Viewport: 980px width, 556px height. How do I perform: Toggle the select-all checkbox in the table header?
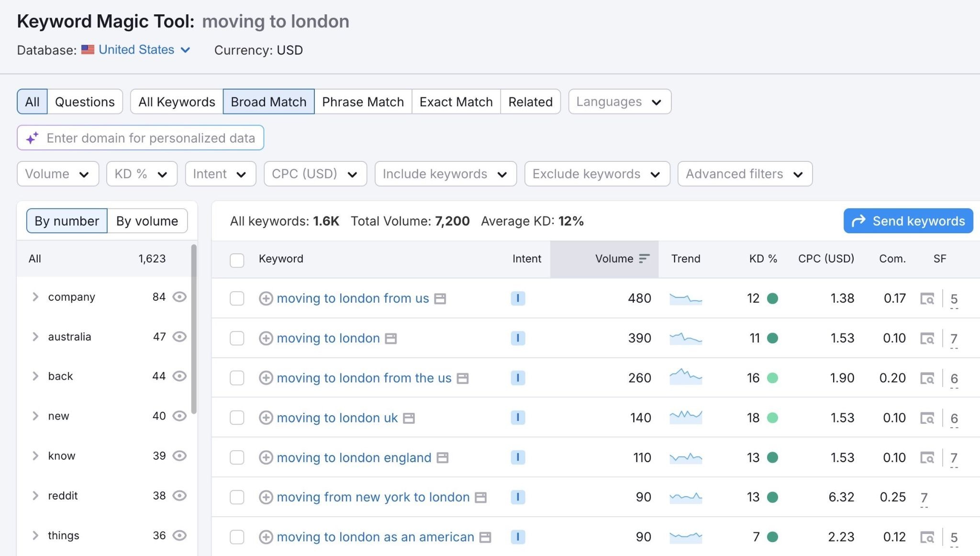click(x=237, y=259)
